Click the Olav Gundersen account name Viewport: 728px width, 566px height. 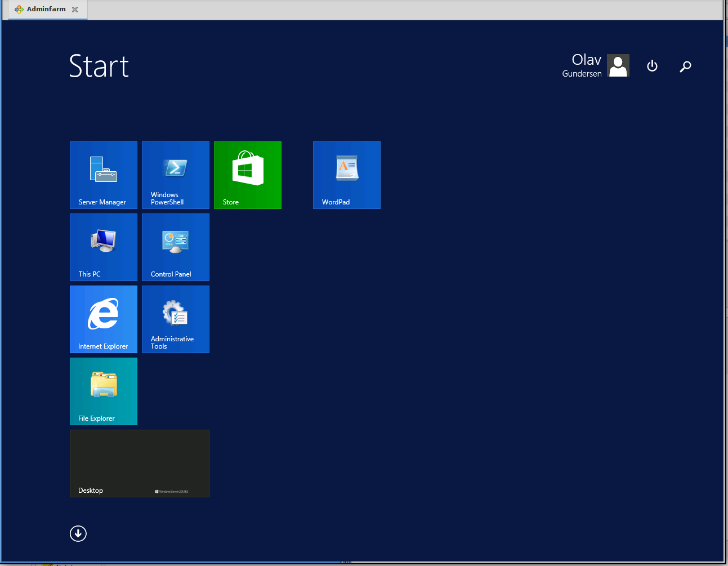point(582,65)
